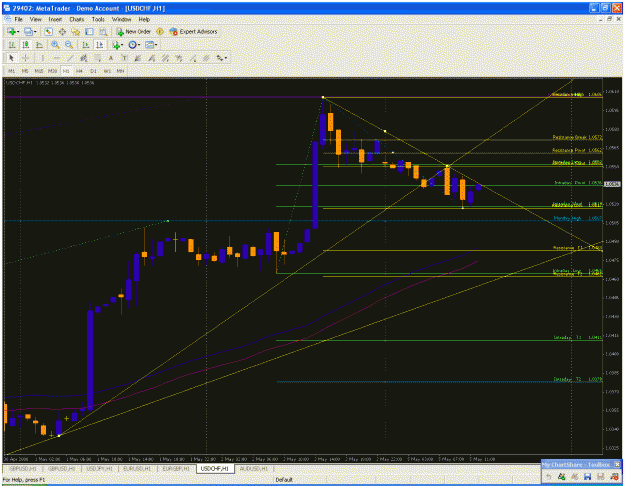Image resolution: width=625 pixels, height=486 pixels.
Task: Switch to the EURGBP,H1 chart tab
Action: 176,469
